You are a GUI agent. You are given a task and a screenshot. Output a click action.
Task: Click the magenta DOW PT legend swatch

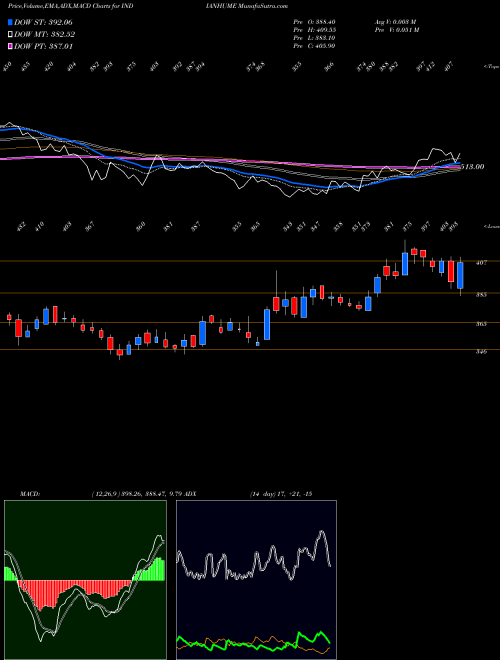point(10,46)
